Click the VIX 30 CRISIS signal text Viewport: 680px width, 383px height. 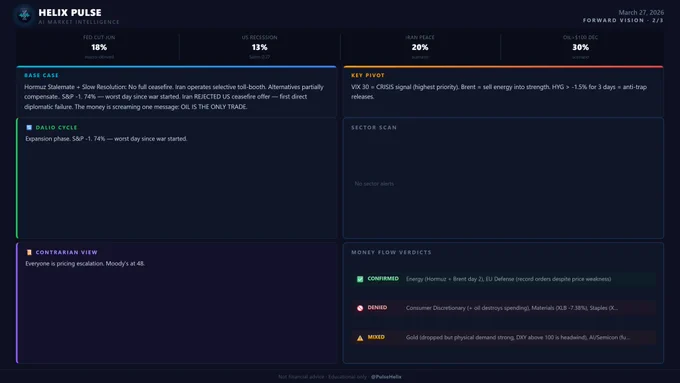(x=499, y=92)
